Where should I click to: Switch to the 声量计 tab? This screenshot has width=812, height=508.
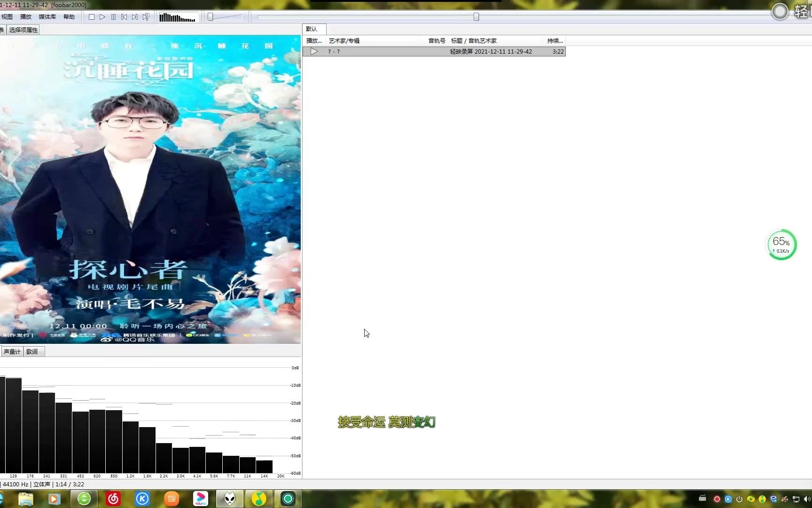12,351
